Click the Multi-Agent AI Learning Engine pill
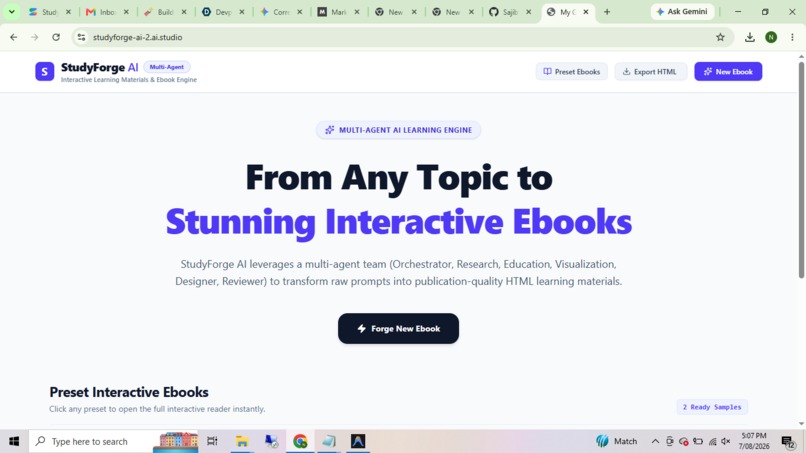 [x=398, y=130]
